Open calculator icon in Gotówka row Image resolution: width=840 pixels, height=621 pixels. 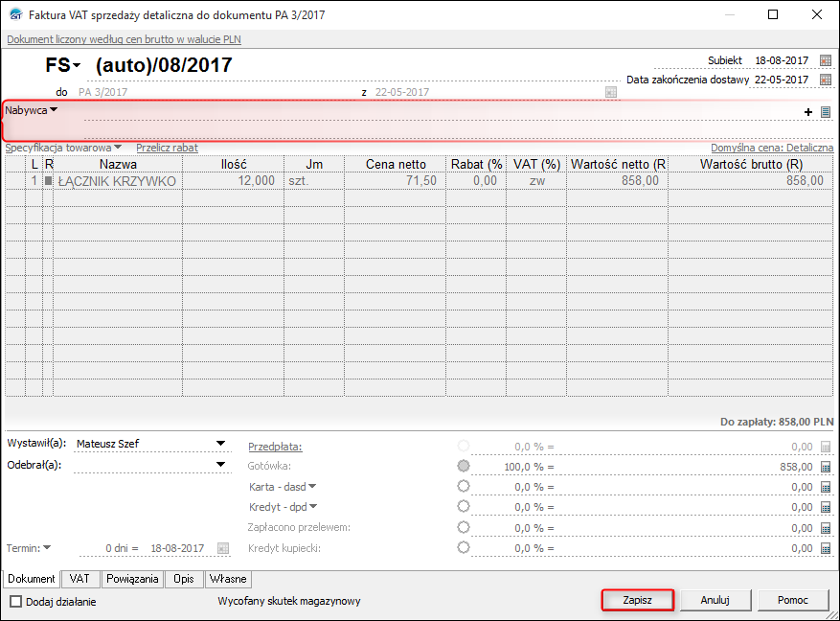(826, 467)
